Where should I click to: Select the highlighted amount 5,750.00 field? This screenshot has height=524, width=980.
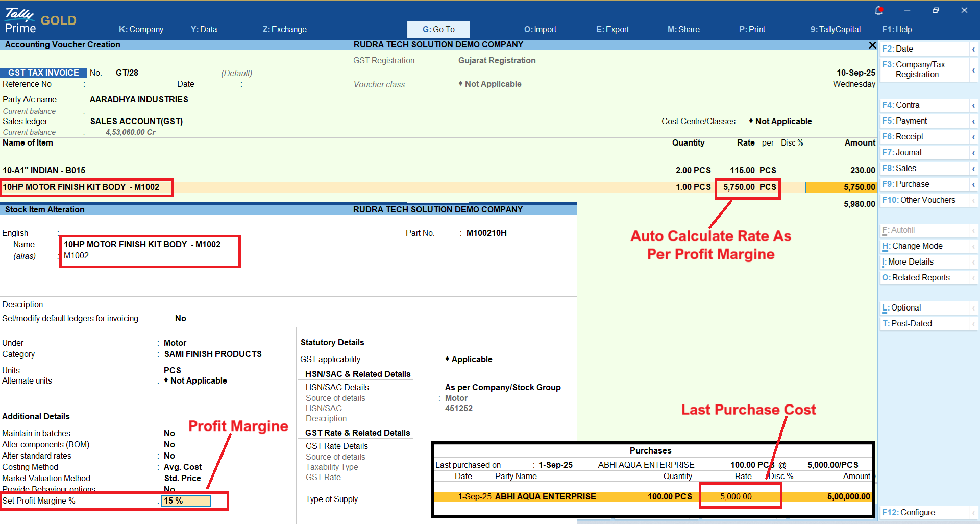click(x=840, y=187)
